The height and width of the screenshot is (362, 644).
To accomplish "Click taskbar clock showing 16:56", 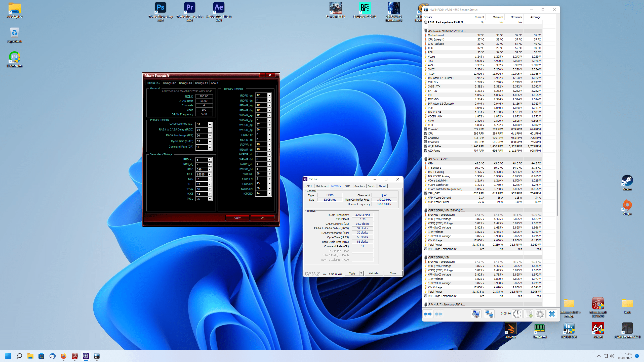I will (625, 356).
